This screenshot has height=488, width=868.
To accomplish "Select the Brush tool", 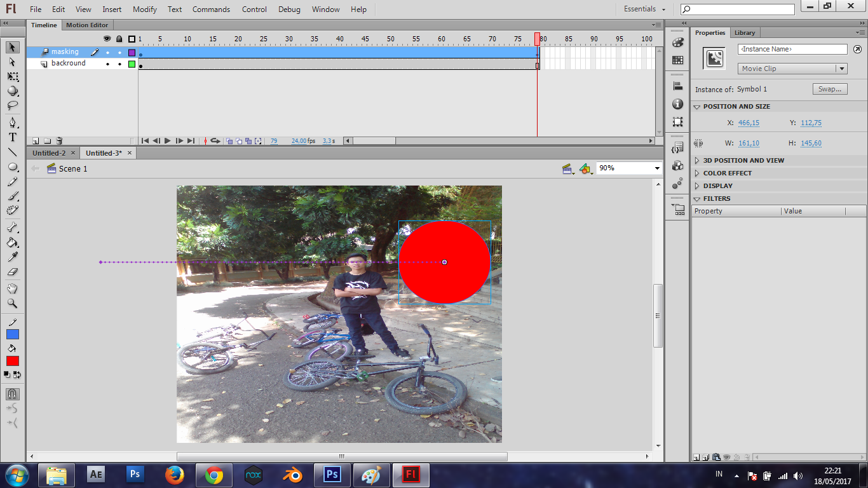I will tap(13, 196).
